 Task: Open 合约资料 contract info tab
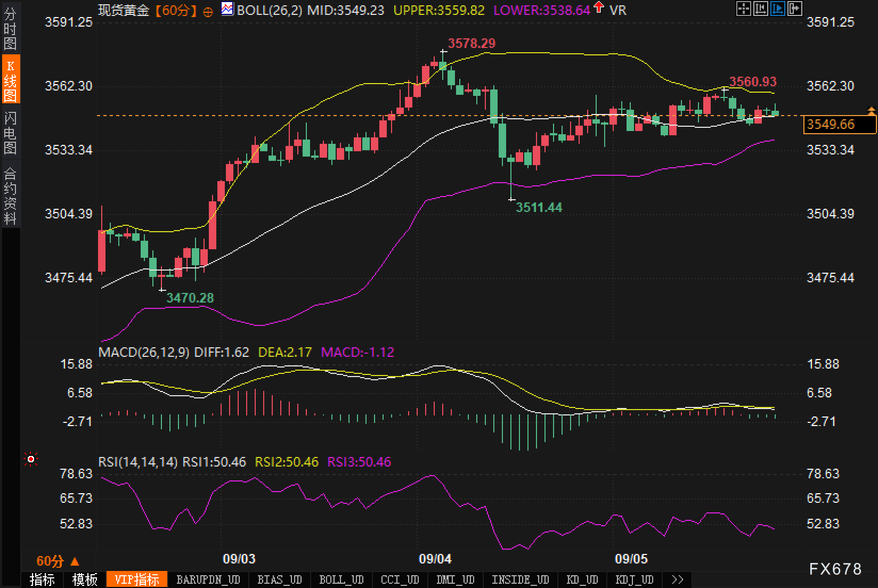tap(10, 195)
